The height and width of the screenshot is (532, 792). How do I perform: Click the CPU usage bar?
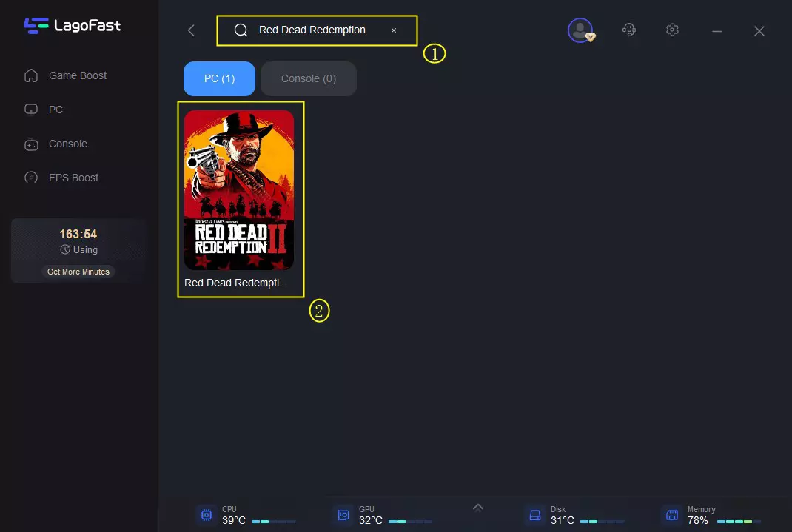click(273, 522)
